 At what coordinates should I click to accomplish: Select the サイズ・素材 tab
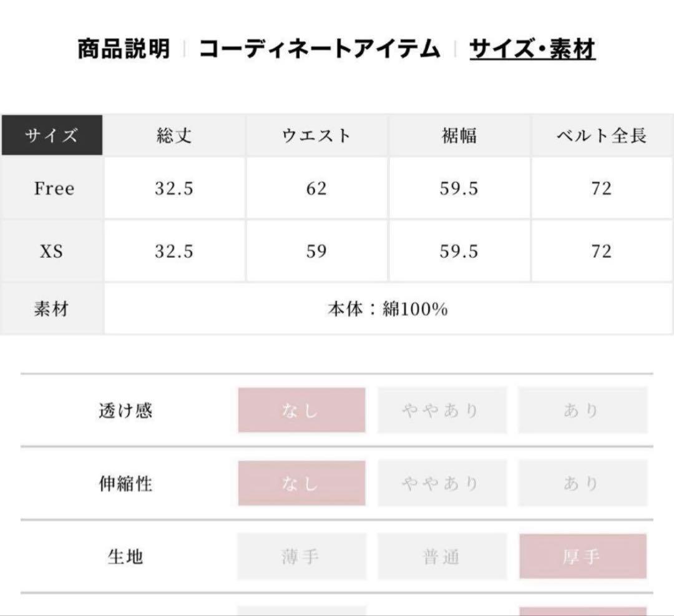click(532, 49)
